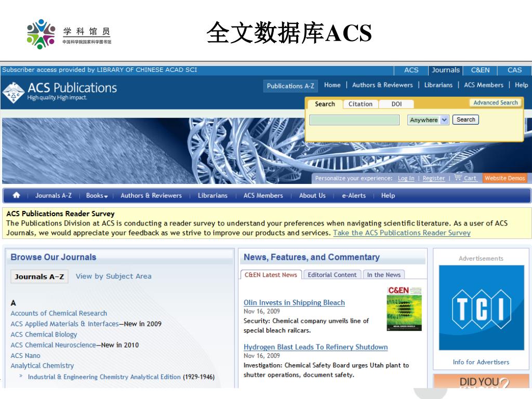Select the Search tab in search box
532x399 pixels.
tap(325, 104)
